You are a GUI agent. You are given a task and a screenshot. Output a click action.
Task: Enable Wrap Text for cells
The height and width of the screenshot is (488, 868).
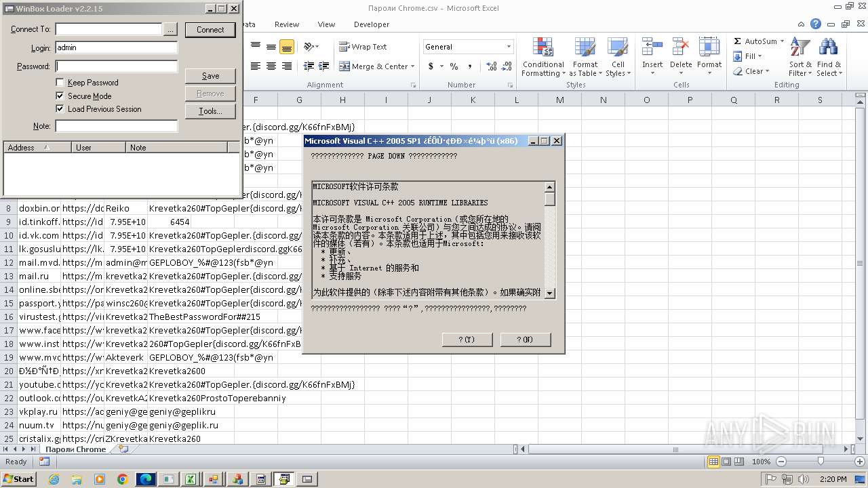(363, 47)
